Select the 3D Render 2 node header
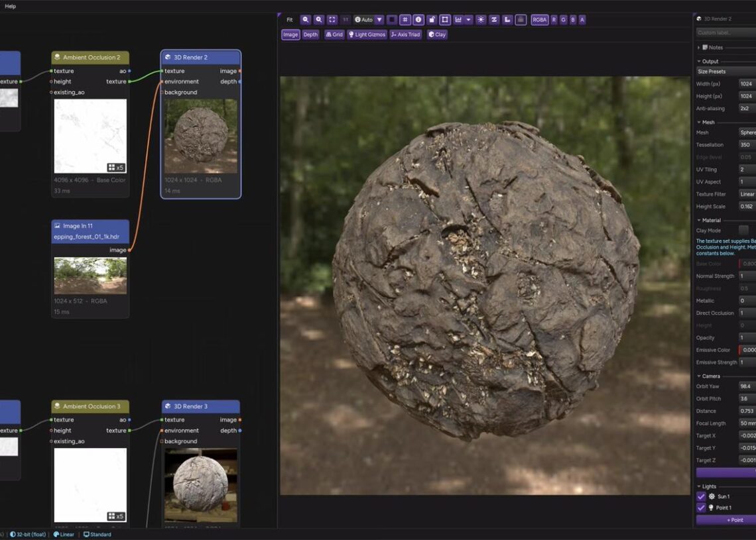This screenshot has height=540, width=756. (200, 57)
